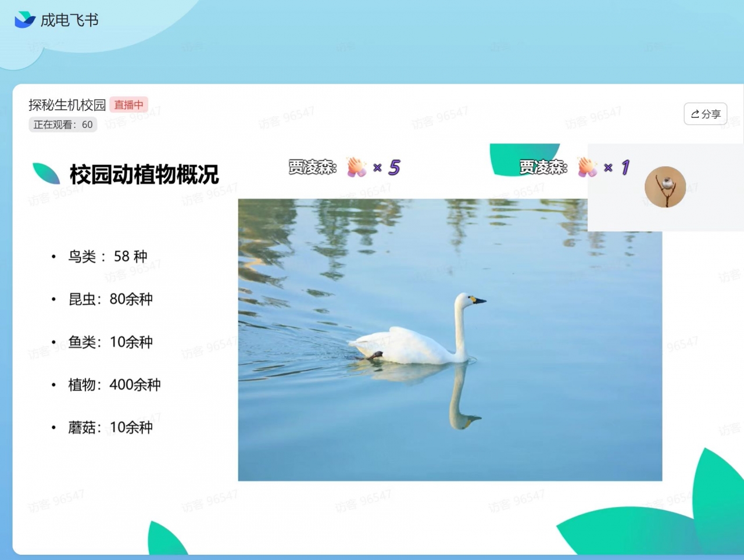Click the 贾凌森 name next to × 5
Viewport: 744px width, 560px height.
312,167
